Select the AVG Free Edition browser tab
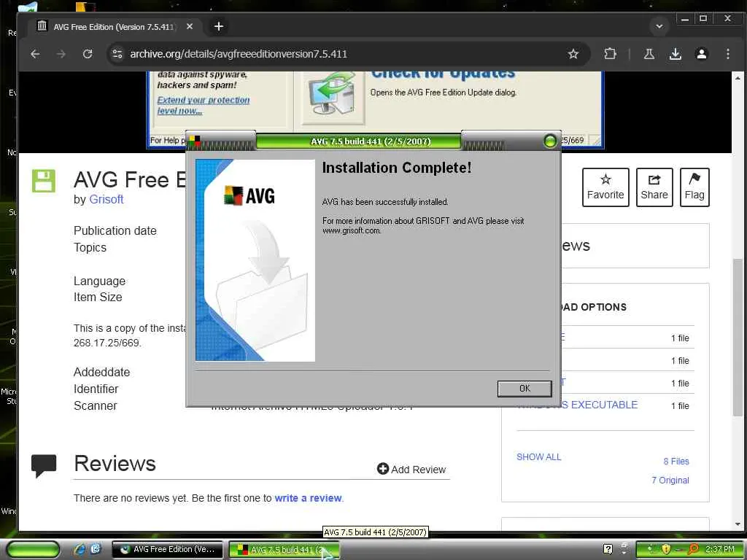This screenshot has width=747, height=560. pyautogui.click(x=115, y=27)
